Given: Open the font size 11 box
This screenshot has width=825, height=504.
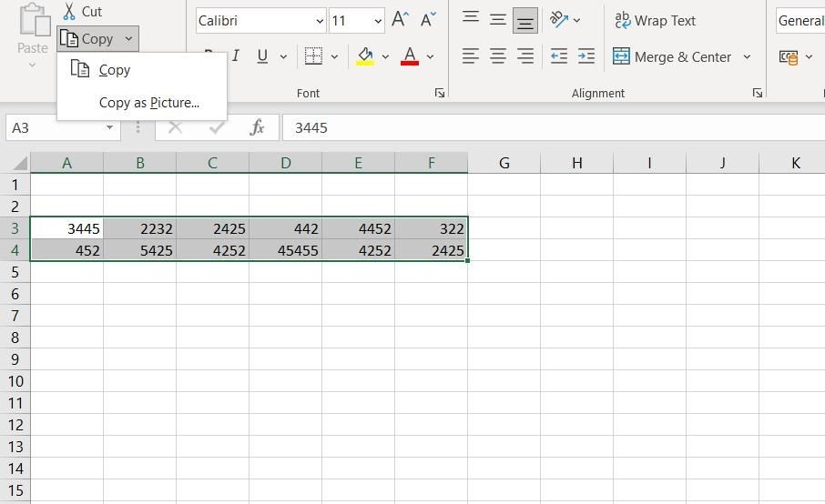Looking at the screenshot, I should click(356, 21).
